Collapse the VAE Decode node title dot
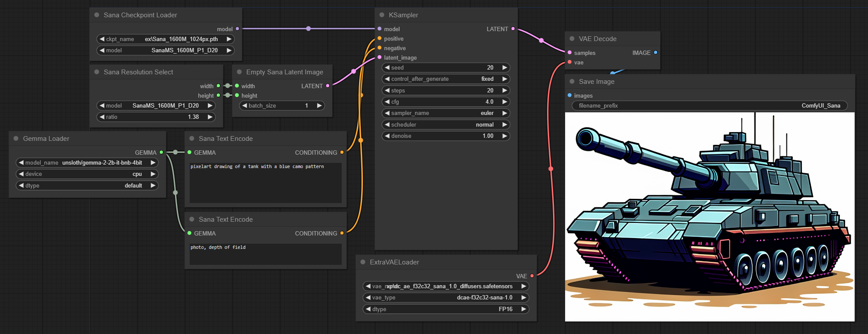The height and width of the screenshot is (334, 868). click(572, 39)
